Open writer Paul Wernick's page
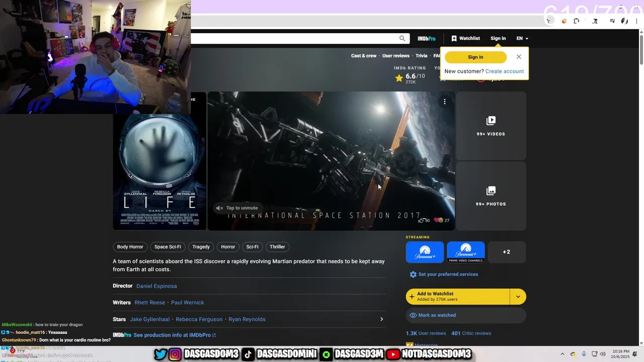The height and width of the screenshot is (362, 644). pos(187,303)
